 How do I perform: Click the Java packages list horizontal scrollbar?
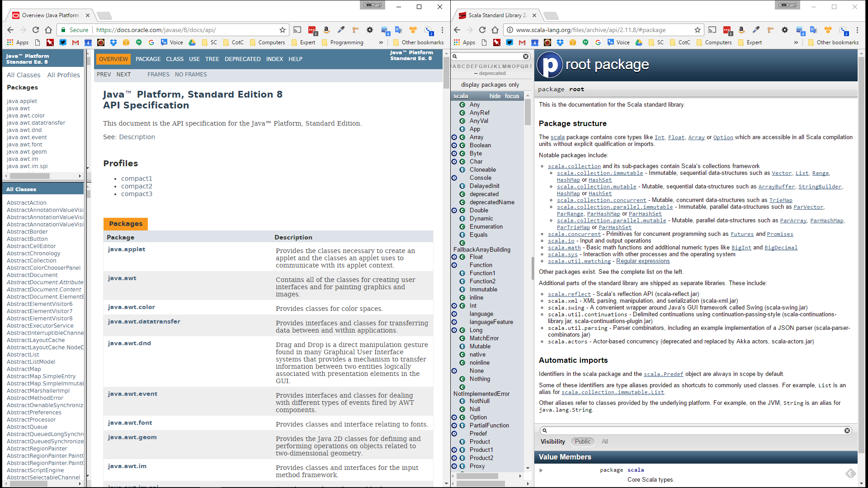30,176
